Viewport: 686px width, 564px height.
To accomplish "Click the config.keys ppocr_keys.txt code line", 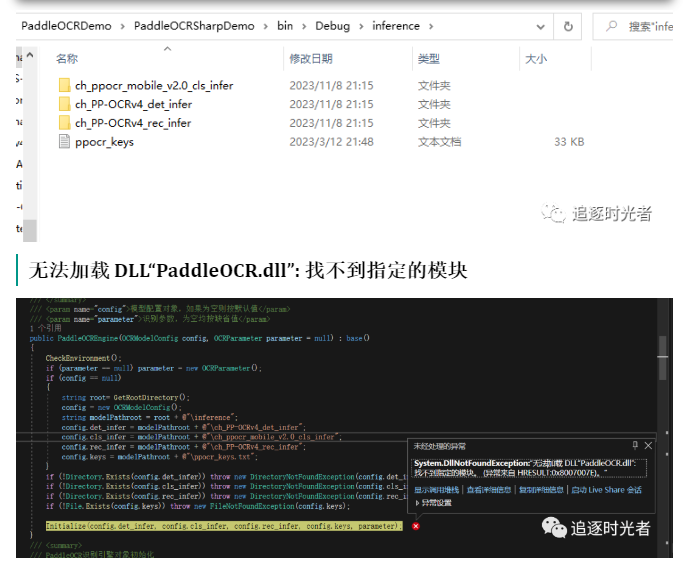I will (x=160, y=457).
